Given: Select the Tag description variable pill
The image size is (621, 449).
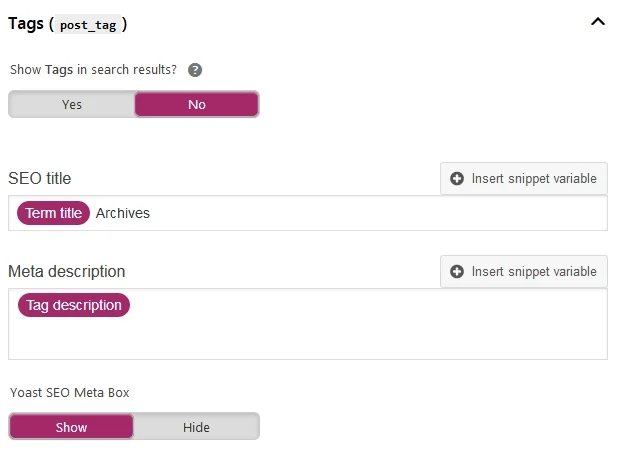Looking at the screenshot, I should [x=74, y=305].
